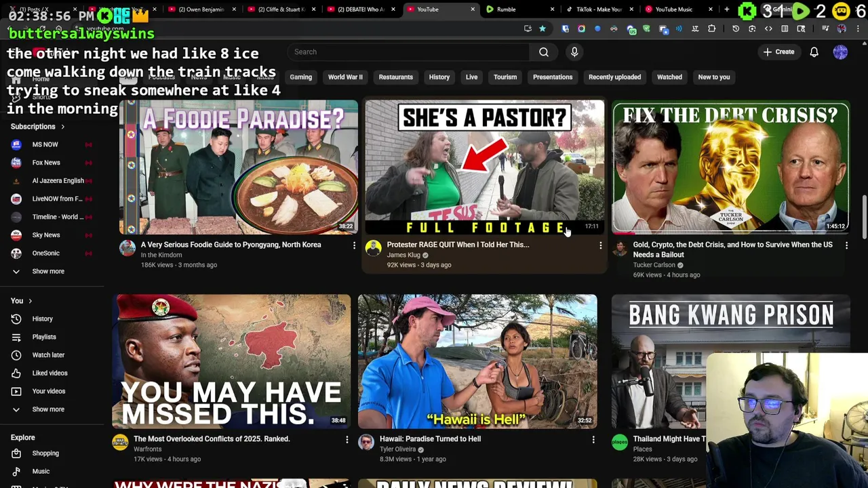The height and width of the screenshot is (488, 868).
Task: Switch to the Rumble browser tab
Action: 516,9
